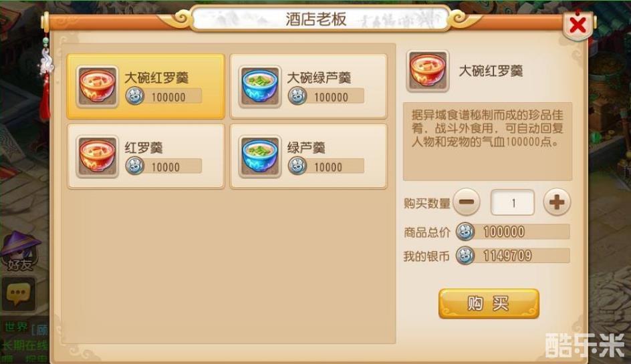Screen dimensions: 631x364
Task: Select the 大碗绿芦羹 blue bowl icon
Action: (259, 86)
